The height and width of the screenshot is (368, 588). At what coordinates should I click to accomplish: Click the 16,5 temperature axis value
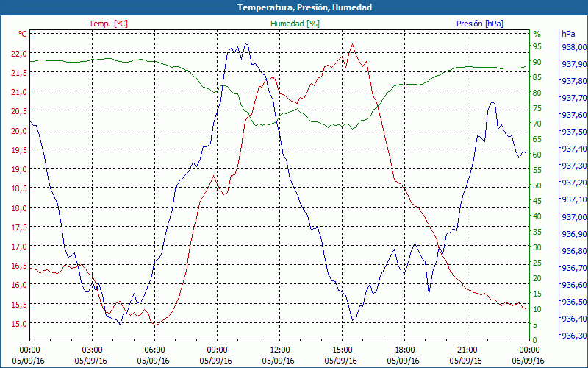(x=19, y=266)
